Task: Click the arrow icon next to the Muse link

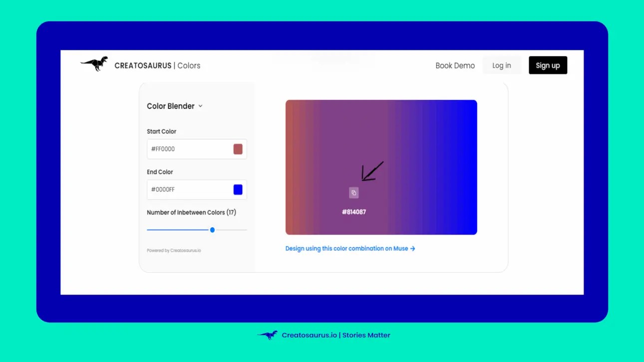Action: (x=412, y=248)
